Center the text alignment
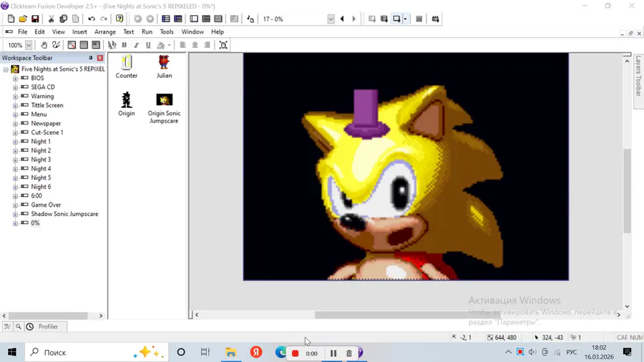This screenshot has height=362, width=644. click(195, 45)
